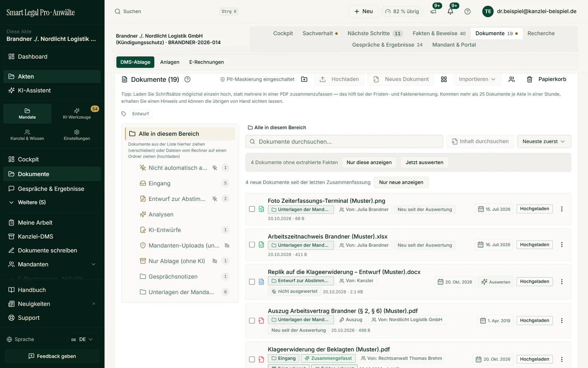The height and width of the screenshot is (368, 588).
Task: Focus the Dokumente durchsuchen search field
Action: click(x=344, y=142)
